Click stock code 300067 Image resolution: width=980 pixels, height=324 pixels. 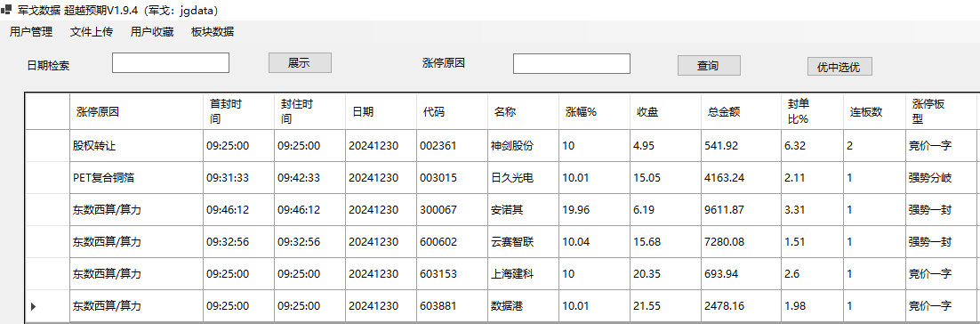click(453, 209)
